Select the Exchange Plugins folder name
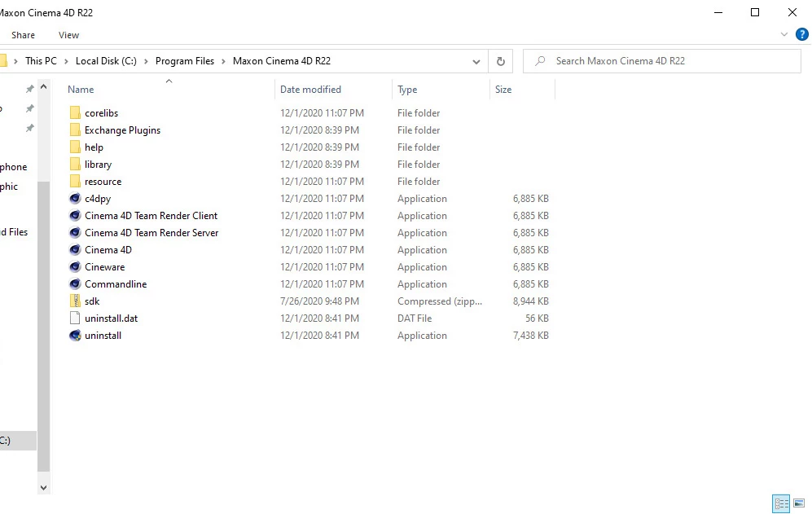This screenshot has width=812, height=514. 123,130
